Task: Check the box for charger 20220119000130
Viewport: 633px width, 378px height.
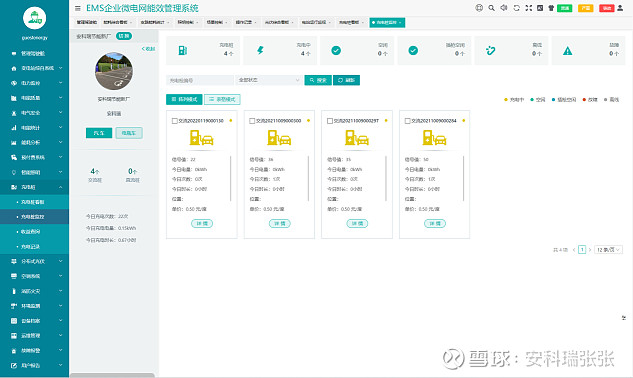Action: point(175,121)
